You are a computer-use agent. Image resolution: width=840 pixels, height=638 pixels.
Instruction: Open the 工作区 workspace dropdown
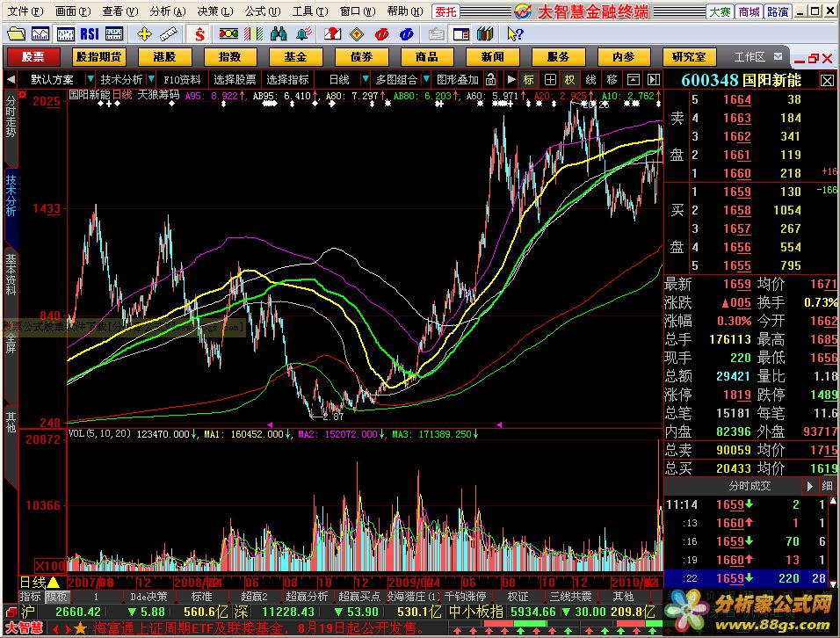click(778, 56)
